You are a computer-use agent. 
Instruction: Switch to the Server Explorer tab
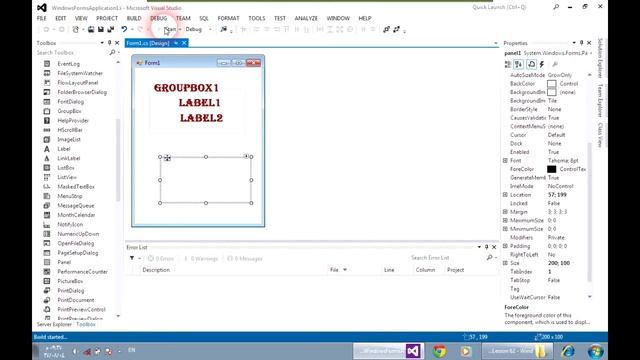point(54,324)
